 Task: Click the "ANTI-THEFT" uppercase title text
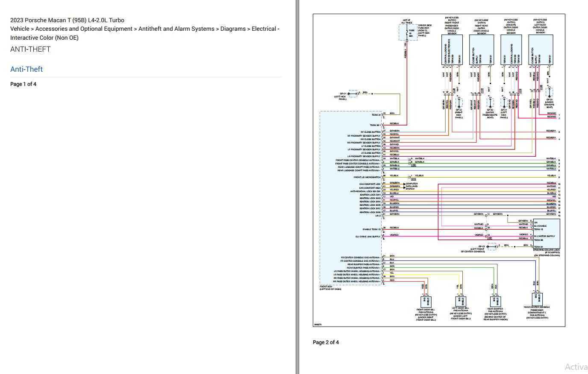pyautogui.click(x=30, y=49)
